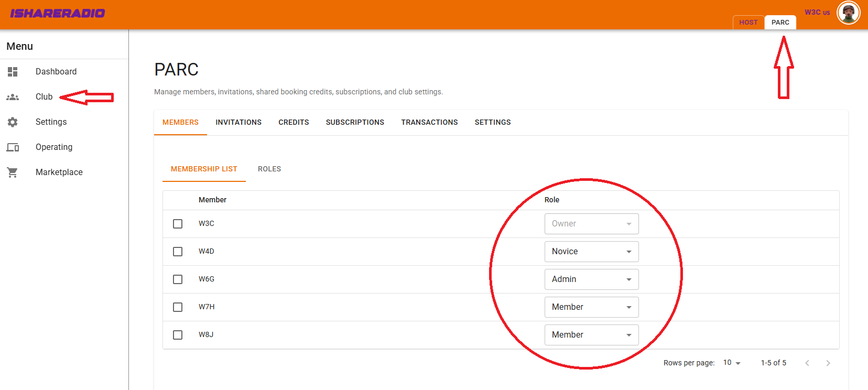The width and height of the screenshot is (868, 390).
Task: Show the ROLES sub-tab
Action: [269, 169]
